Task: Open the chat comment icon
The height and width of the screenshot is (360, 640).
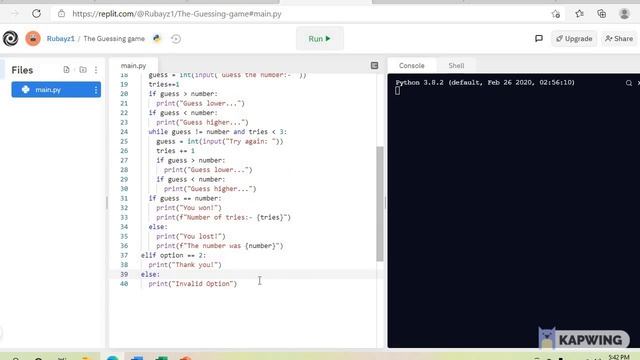Action: point(539,38)
